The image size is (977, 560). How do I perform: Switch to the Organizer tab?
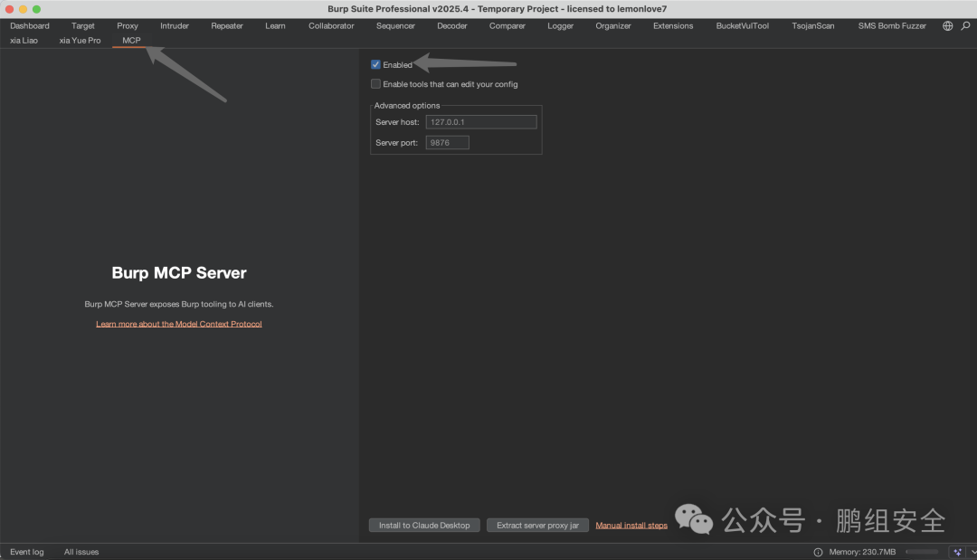(x=613, y=25)
